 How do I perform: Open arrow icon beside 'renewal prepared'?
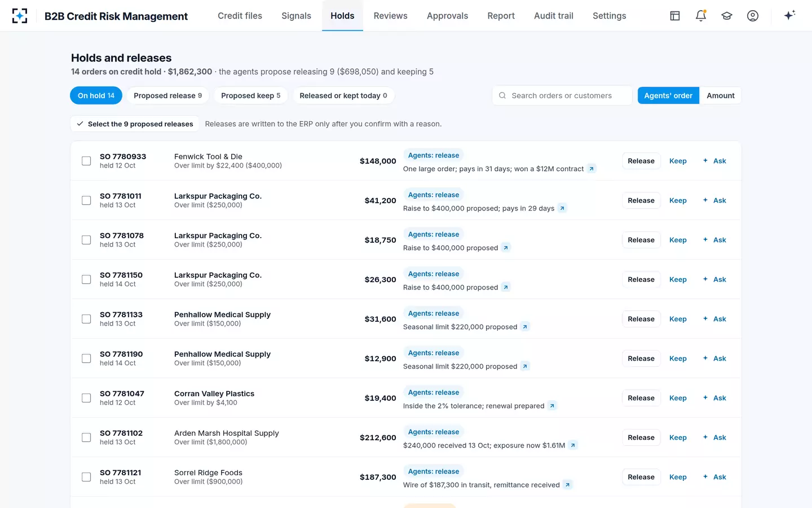click(x=552, y=406)
